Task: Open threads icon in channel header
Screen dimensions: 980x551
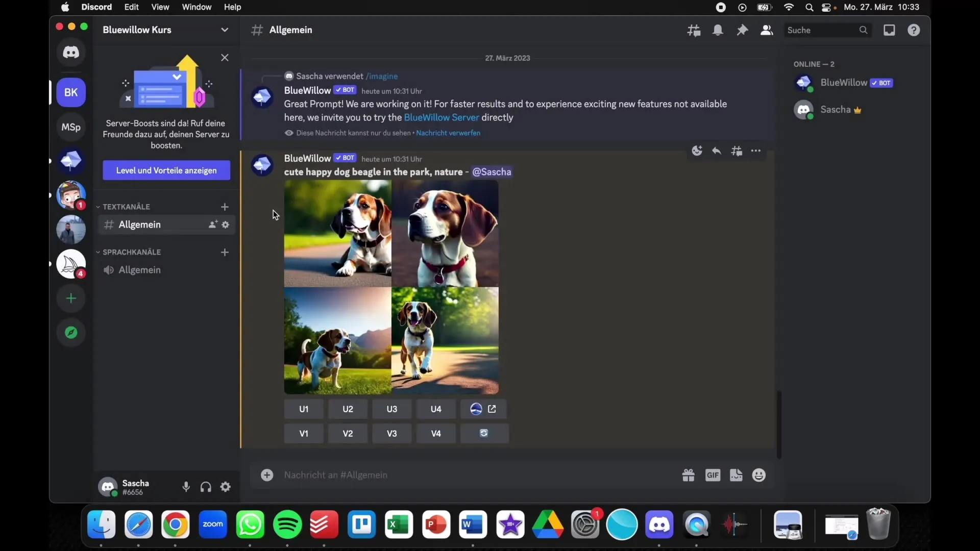Action: click(694, 30)
